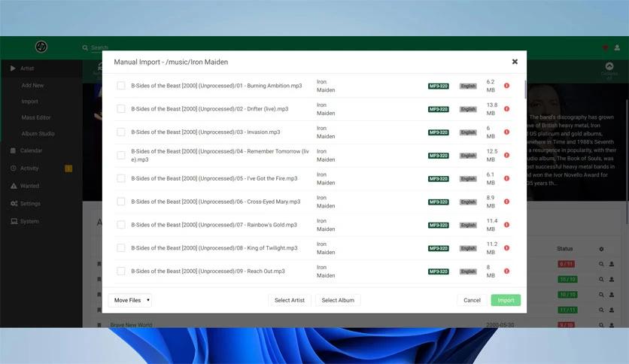The image size is (629, 364).
Task: Click MP3-320 quality badge for Invasion.mp3
Action: (x=438, y=132)
